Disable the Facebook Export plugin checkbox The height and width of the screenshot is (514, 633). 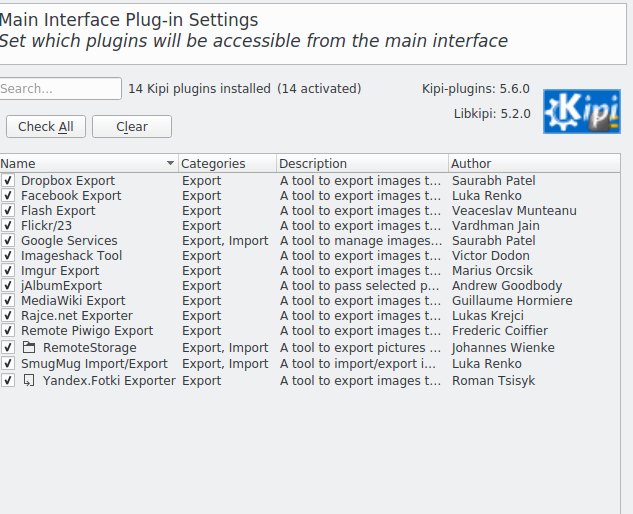click(8, 196)
